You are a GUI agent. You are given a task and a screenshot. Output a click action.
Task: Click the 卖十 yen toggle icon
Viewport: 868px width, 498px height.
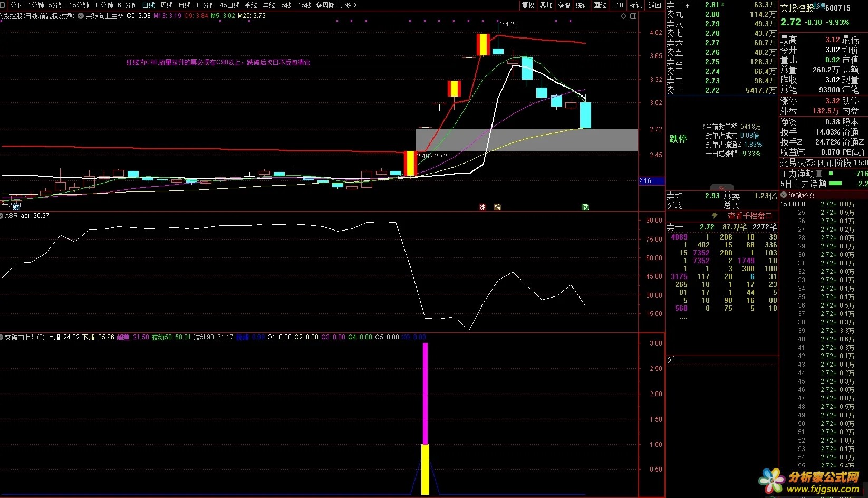pyautogui.click(x=688, y=5)
